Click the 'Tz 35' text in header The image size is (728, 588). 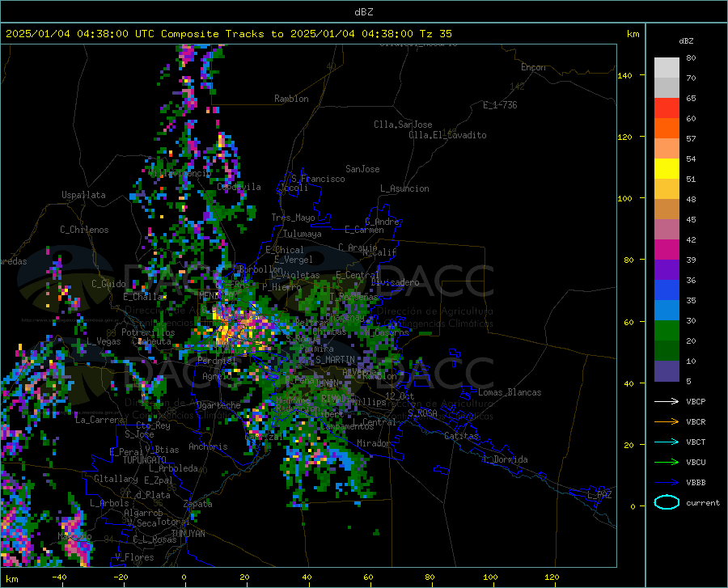435,34
